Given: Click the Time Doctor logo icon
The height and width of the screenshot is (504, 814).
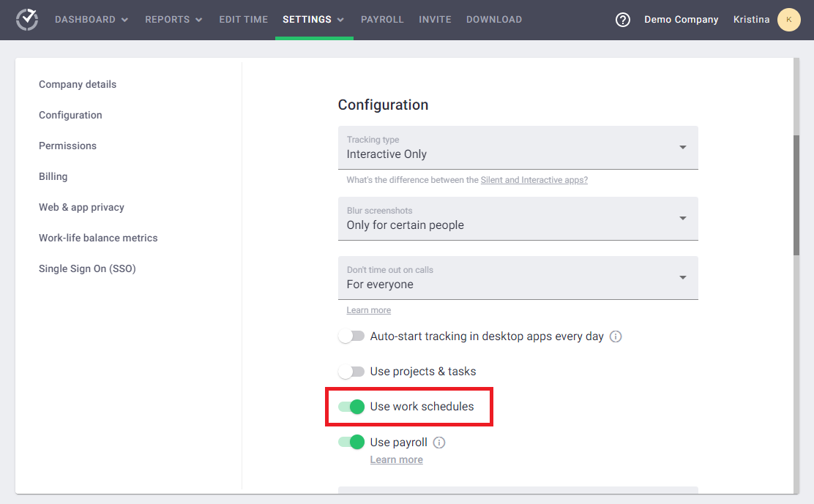Looking at the screenshot, I should 27,20.
